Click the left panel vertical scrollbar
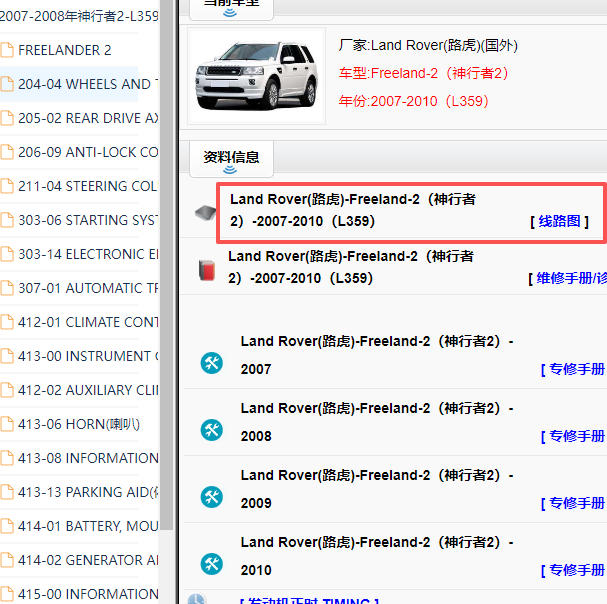The height and width of the screenshot is (604, 607). coord(166,263)
